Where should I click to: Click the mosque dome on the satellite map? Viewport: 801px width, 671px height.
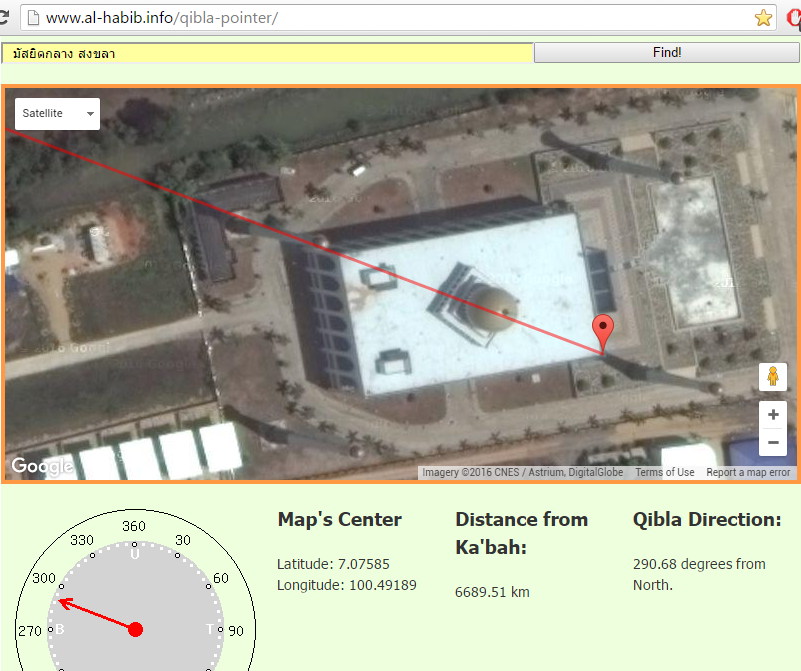pos(492,308)
